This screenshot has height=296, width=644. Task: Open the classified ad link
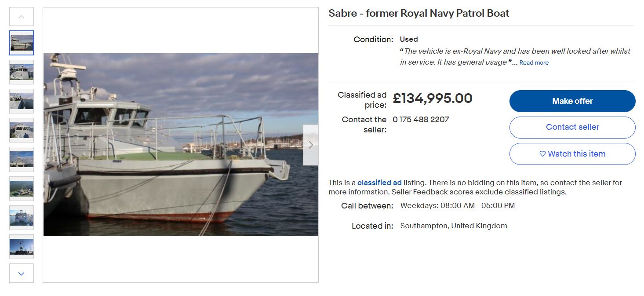click(x=379, y=183)
